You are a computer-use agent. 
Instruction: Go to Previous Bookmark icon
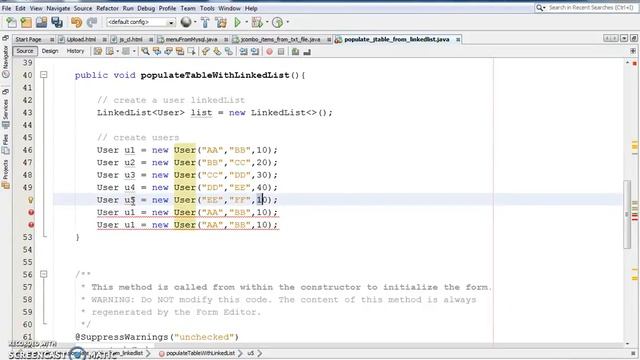pyautogui.click(x=205, y=51)
